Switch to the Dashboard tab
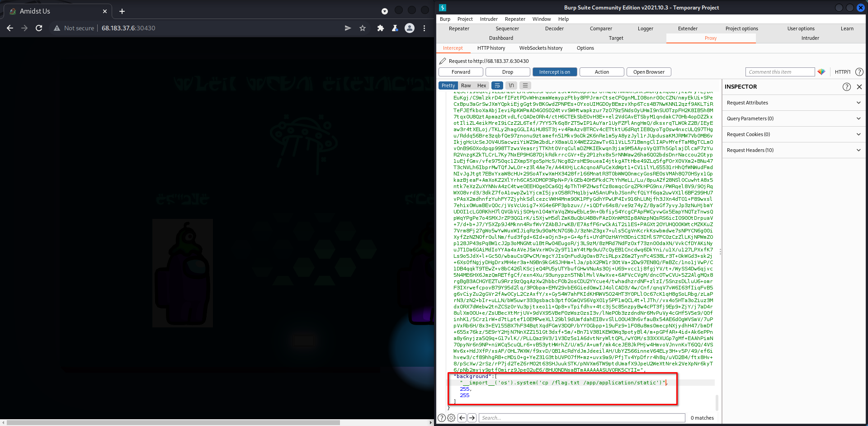The image size is (868, 426). point(501,38)
